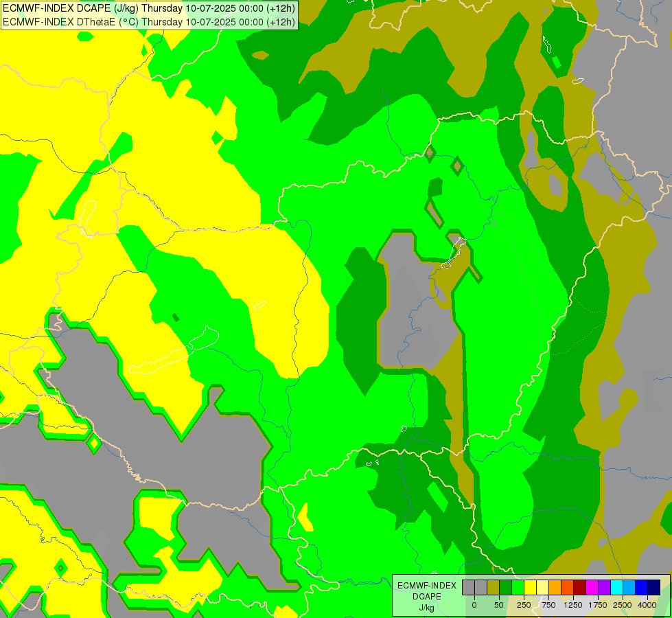Click the dark red legend swatch
Image resolution: width=672 pixels, height=618 pixels.
coord(580,587)
